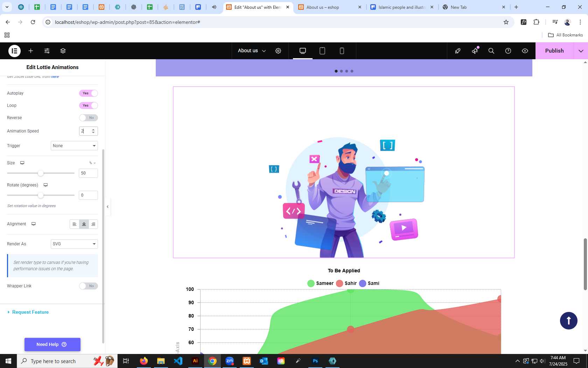This screenshot has height=368, width=588.
Task: Follow the 'here' JSON code link
Action: (55, 76)
